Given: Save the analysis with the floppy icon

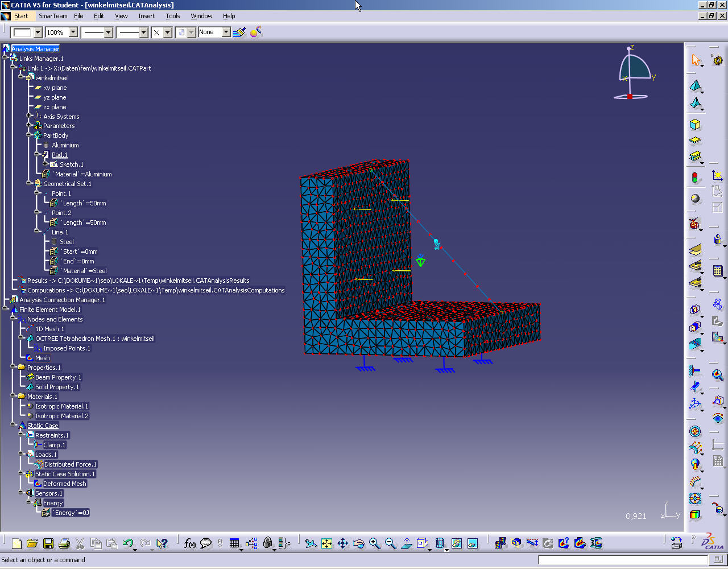Looking at the screenshot, I should click(x=48, y=543).
